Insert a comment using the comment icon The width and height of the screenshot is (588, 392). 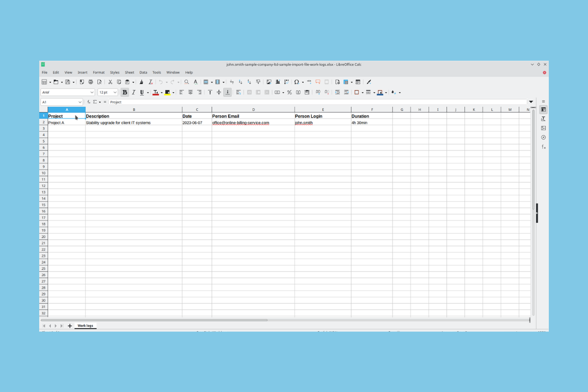(x=318, y=82)
